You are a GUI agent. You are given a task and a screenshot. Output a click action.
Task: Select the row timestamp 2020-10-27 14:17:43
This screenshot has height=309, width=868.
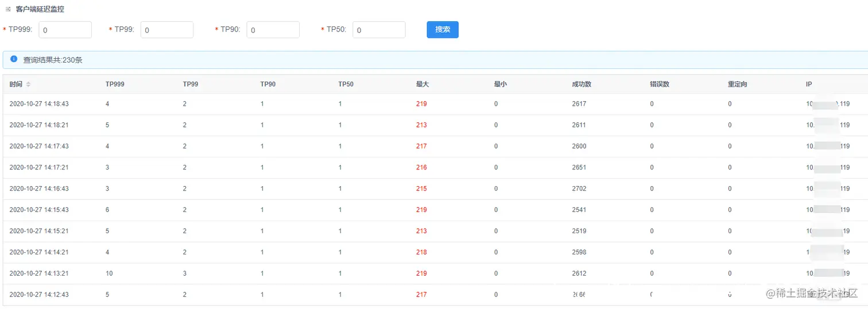pos(39,146)
